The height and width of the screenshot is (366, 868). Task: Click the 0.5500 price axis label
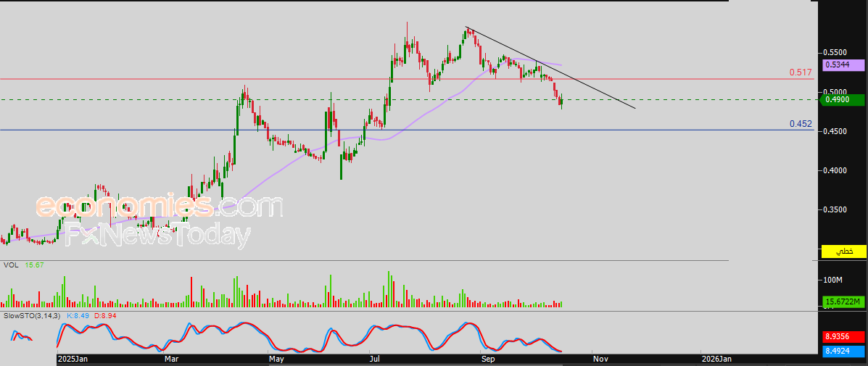coord(835,53)
